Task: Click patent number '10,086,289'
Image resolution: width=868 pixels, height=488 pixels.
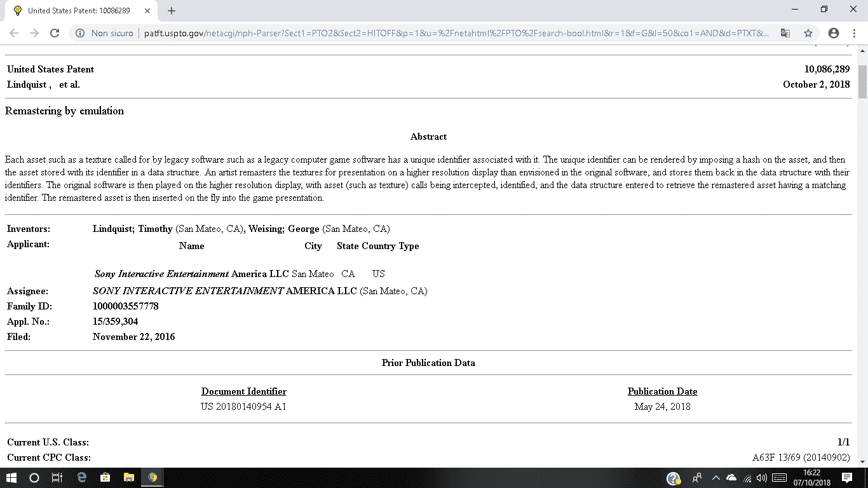Action: 827,69
